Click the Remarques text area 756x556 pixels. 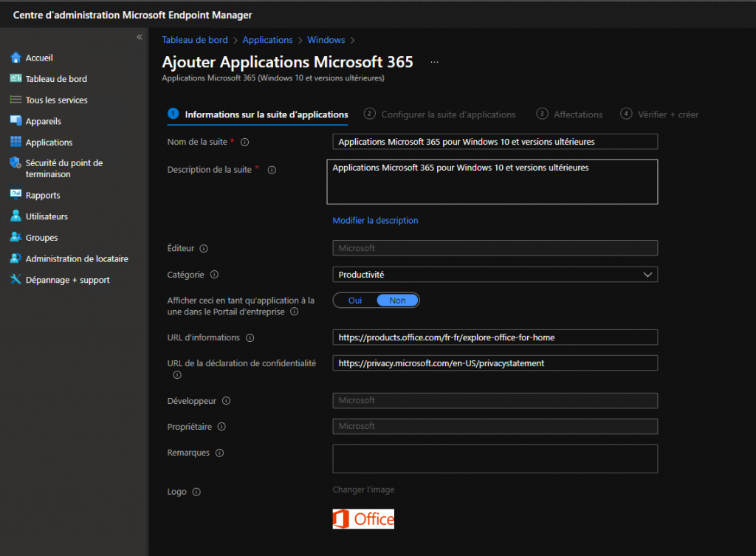tap(495, 459)
